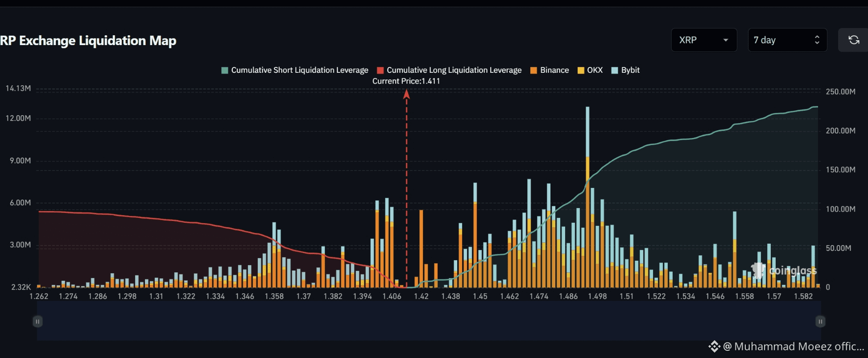This screenshot has width=868, height=358.
Task: Click the 12.00M left axis label
Action: point(18,118)
